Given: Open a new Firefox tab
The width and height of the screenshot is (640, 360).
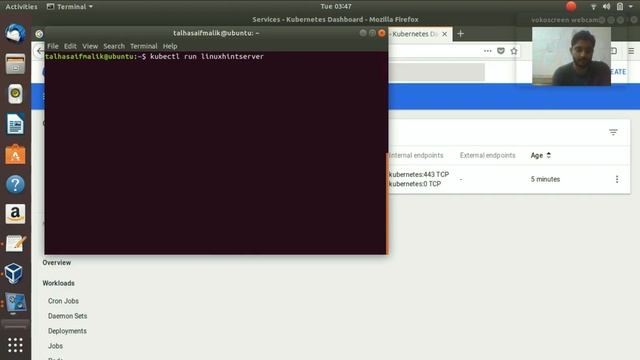Looking at the screenshot, I should coord(460,34).
